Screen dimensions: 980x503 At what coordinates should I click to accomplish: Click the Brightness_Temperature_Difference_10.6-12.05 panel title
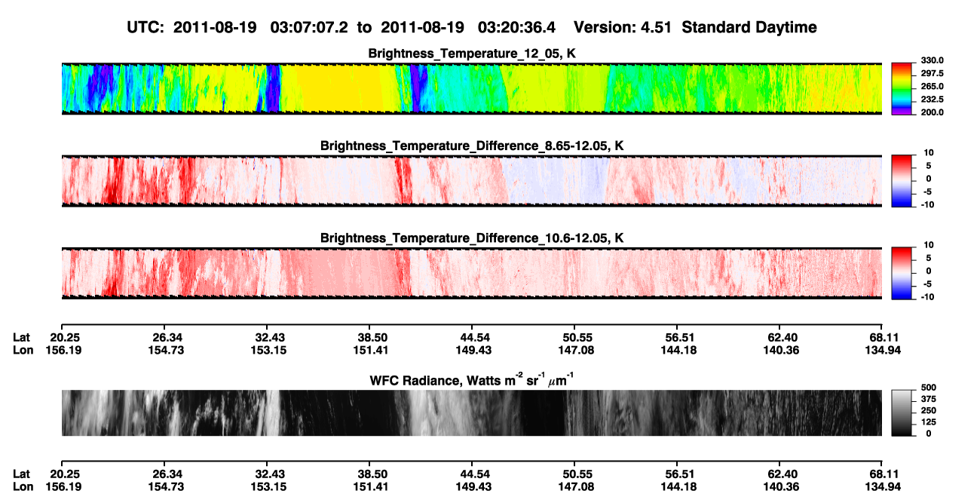tap(472, 238)
